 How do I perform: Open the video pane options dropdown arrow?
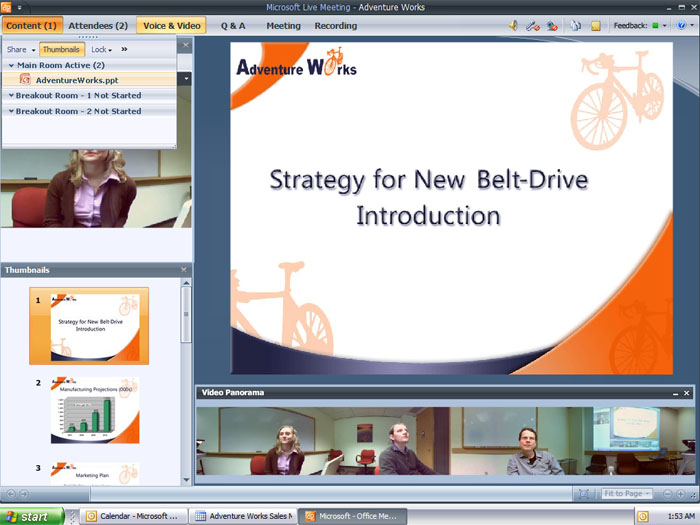coord(186,79)
